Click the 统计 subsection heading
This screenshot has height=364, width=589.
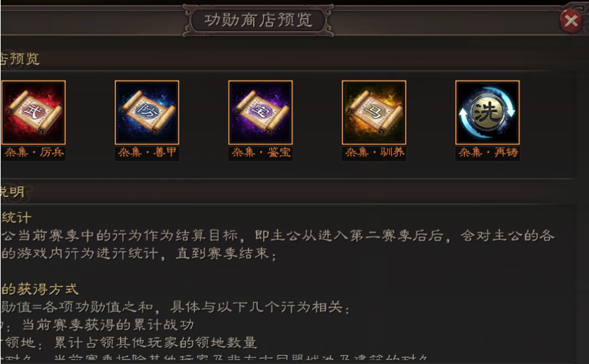coord(16,218)
